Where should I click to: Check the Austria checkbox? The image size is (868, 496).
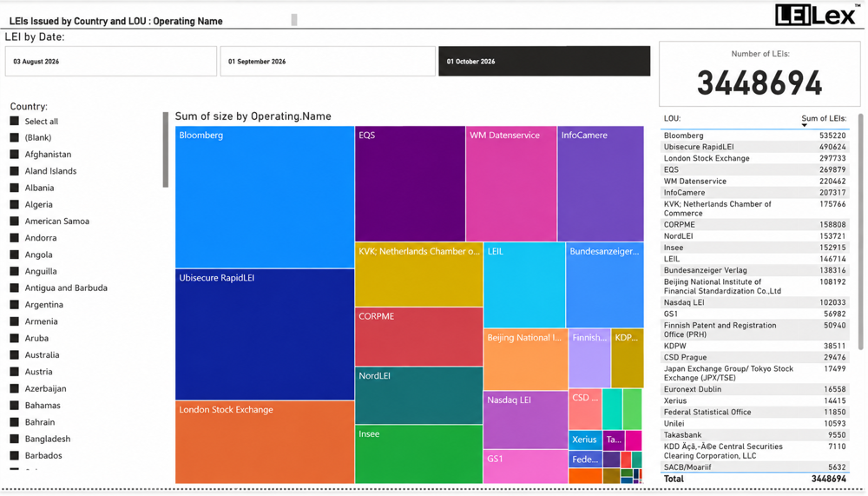pos(15,371)
